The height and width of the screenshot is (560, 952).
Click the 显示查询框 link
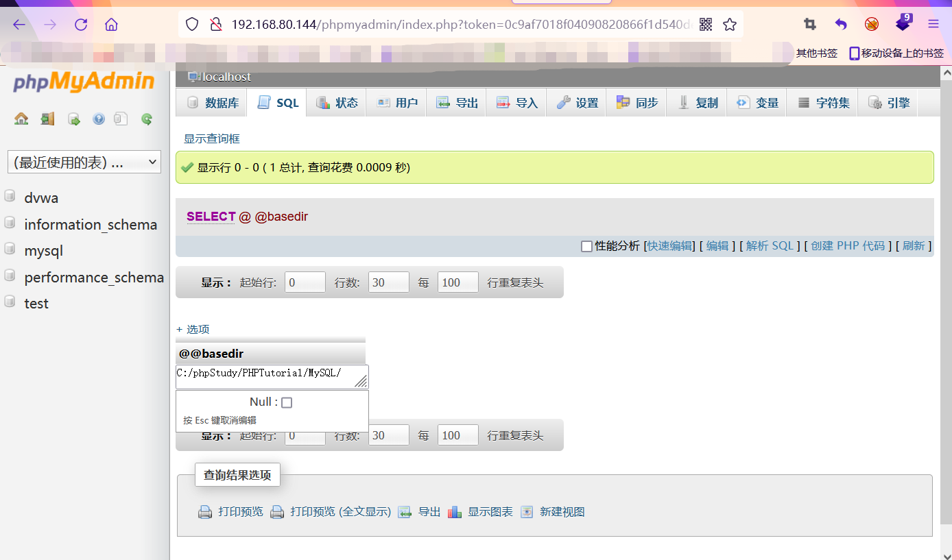pos(212,138)
